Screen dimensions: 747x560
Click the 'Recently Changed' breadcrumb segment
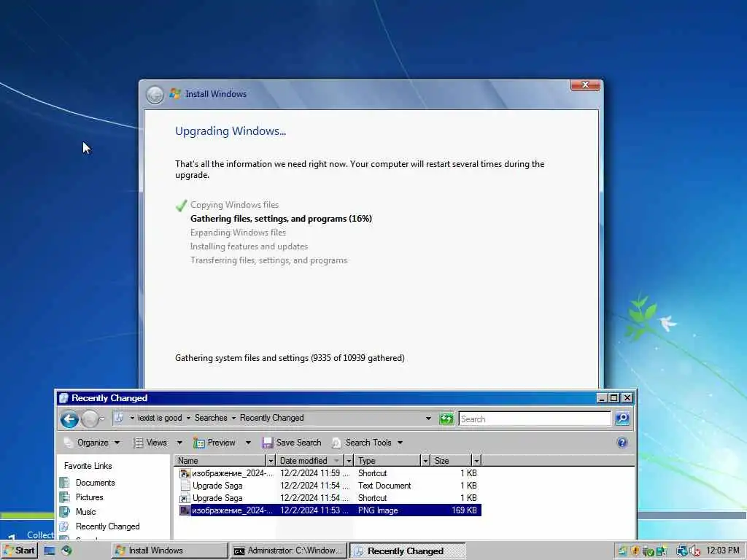(271, 418)
